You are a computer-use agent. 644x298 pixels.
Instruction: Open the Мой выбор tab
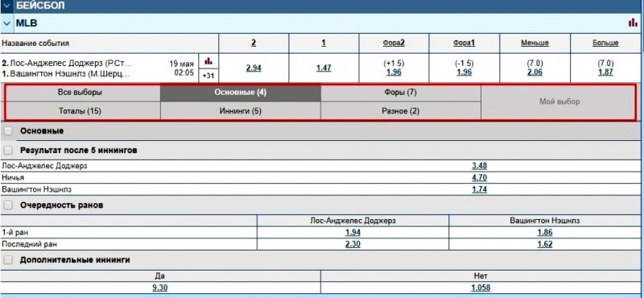[559, 101]
